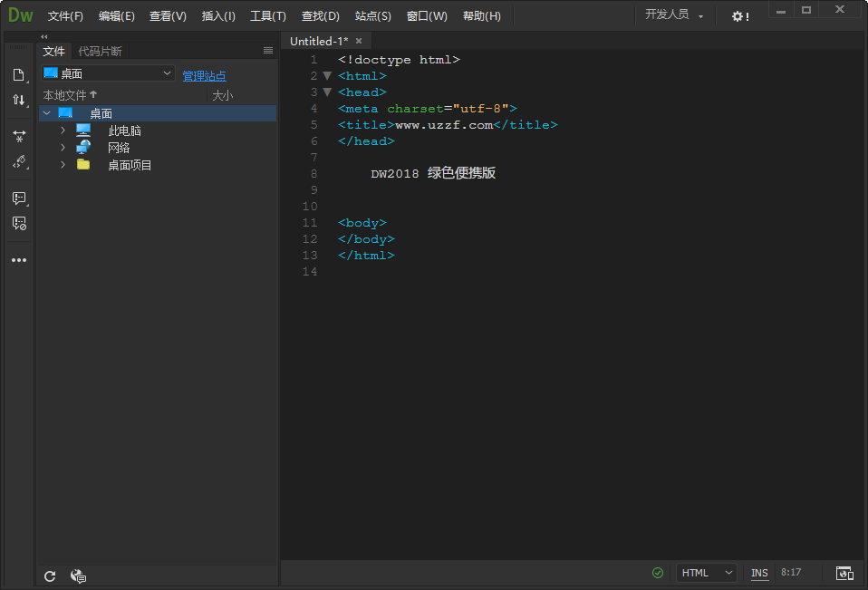The image size is (868, 590).
Task: Open the 查找(D) menu
Action: (321, 16)
